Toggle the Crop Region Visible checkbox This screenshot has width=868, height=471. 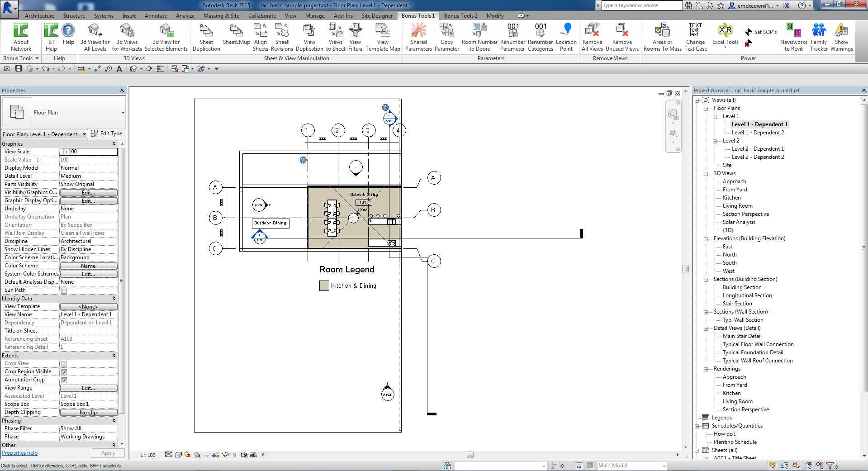coord(64,372)
